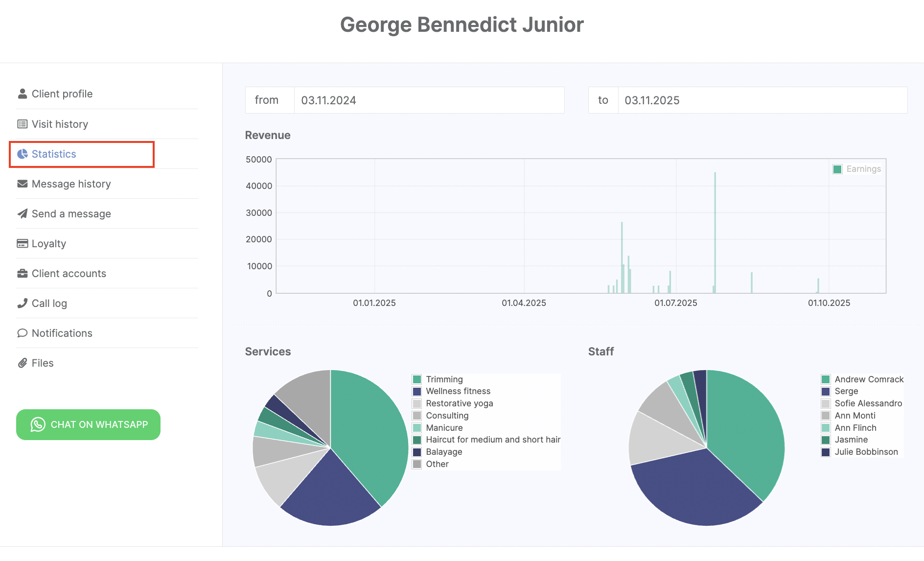Open the Notifications menu item
Image resolution: width=924 pixels, height=561 pixels.
62,333
